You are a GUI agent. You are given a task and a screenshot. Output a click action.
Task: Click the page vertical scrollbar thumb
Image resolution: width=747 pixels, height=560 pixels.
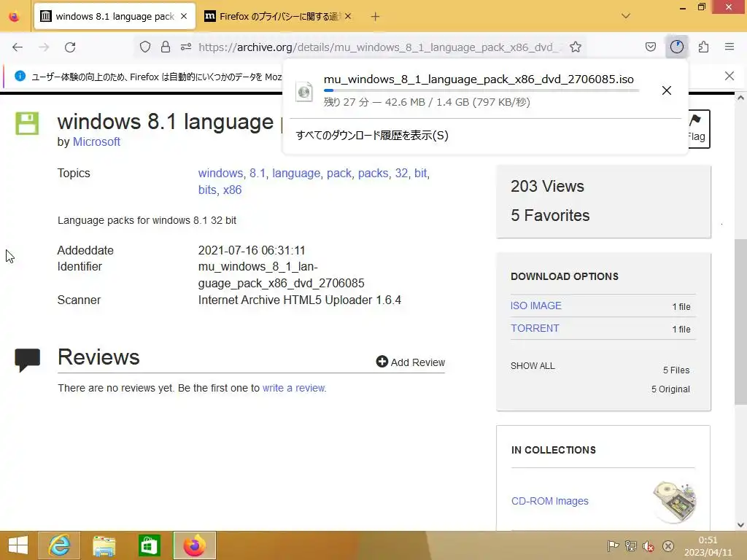point(740,322)
